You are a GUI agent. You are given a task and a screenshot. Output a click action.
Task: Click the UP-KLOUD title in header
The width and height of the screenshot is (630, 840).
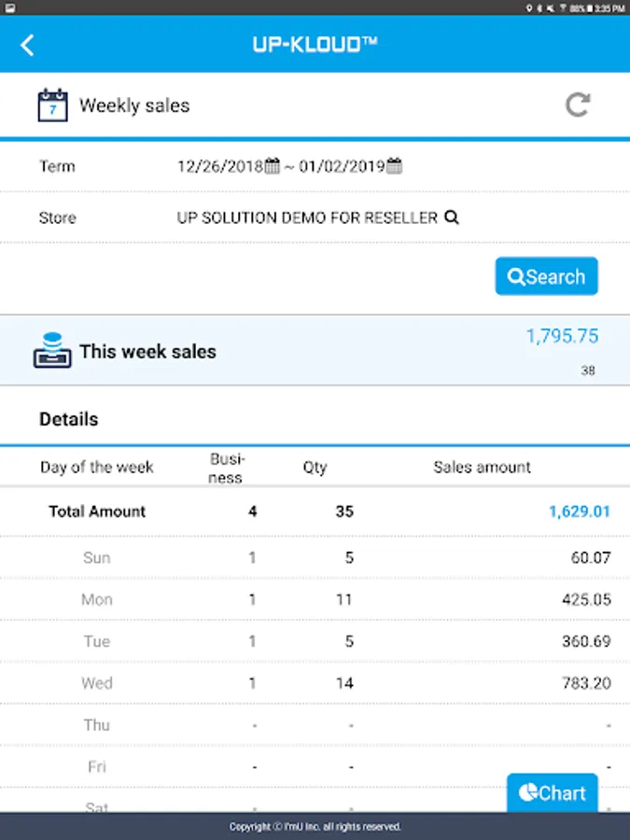tap(315, 44)
